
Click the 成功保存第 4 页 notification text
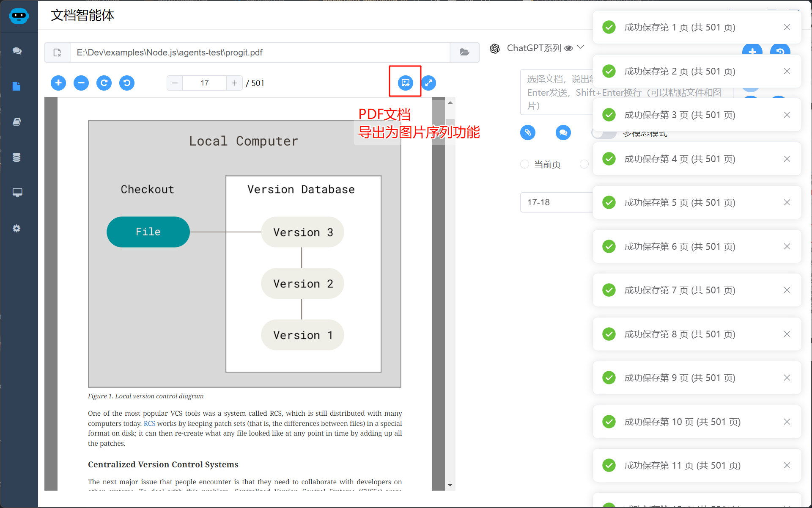pos(680,159)
